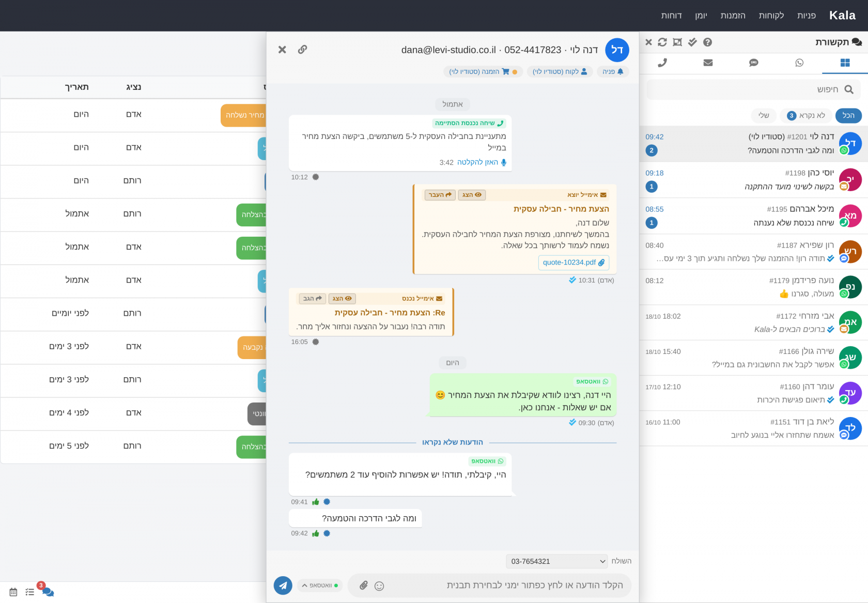868x603 pixels.
Task: Expand the branch dropdown showing 03-7654321
Action: pyautogui.click(x=556, y=561)
